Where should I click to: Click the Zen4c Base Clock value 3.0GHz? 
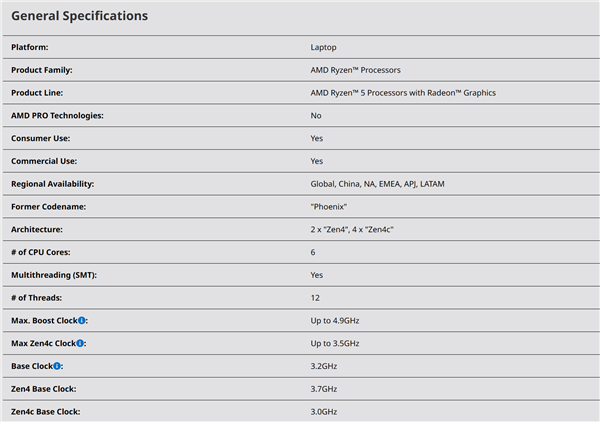pyautogui.click(x=324, y=411)
